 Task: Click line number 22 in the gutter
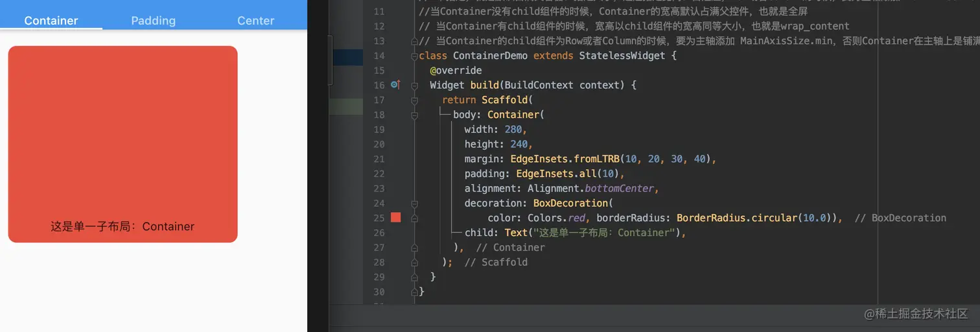click(379, 174)
